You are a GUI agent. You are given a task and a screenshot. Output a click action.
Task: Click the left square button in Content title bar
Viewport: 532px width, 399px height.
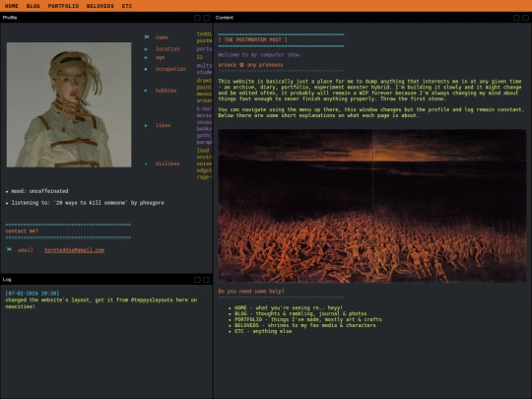point(516,18)
